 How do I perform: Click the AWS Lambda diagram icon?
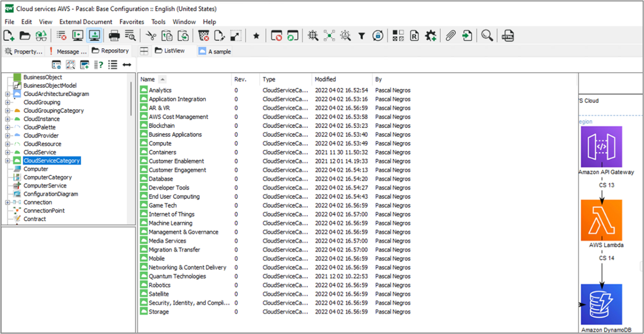click(x=601, y=220)
